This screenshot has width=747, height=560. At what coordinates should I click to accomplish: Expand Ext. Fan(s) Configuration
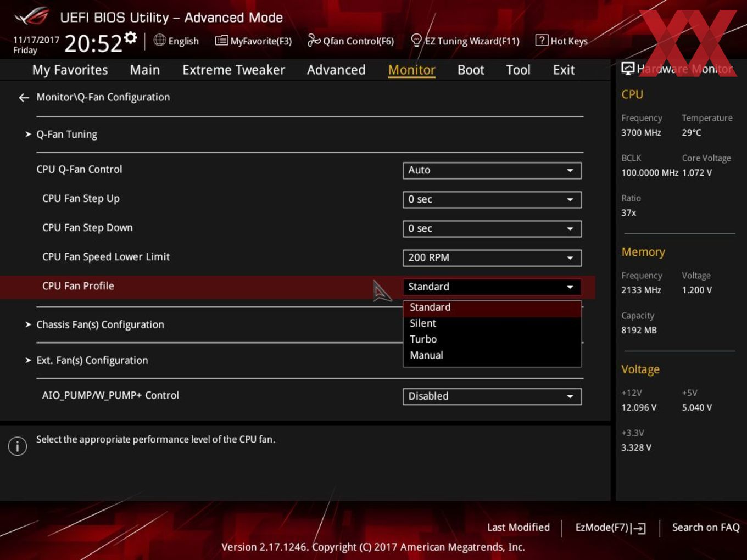[92, 360]
